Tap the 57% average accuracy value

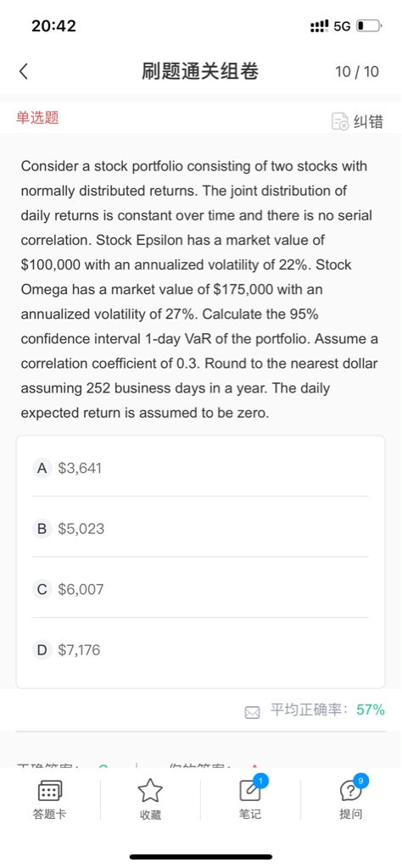[x=371, y=710]
